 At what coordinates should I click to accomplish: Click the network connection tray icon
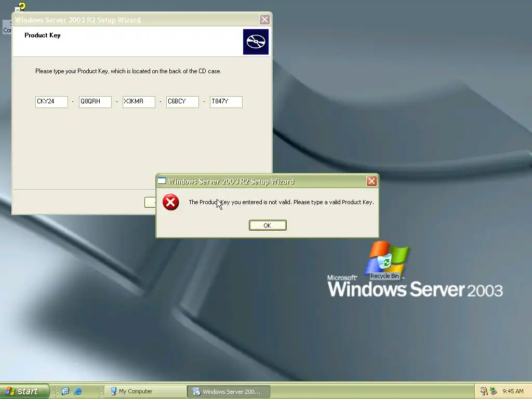tap(494, 391)
